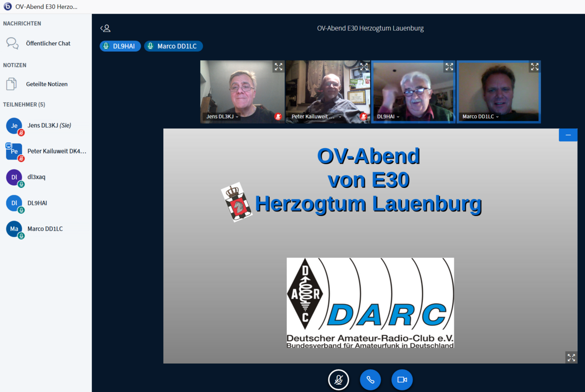Click the Lauenburg coat of arms image
This screenshot has height=392, width=585.
237,202
